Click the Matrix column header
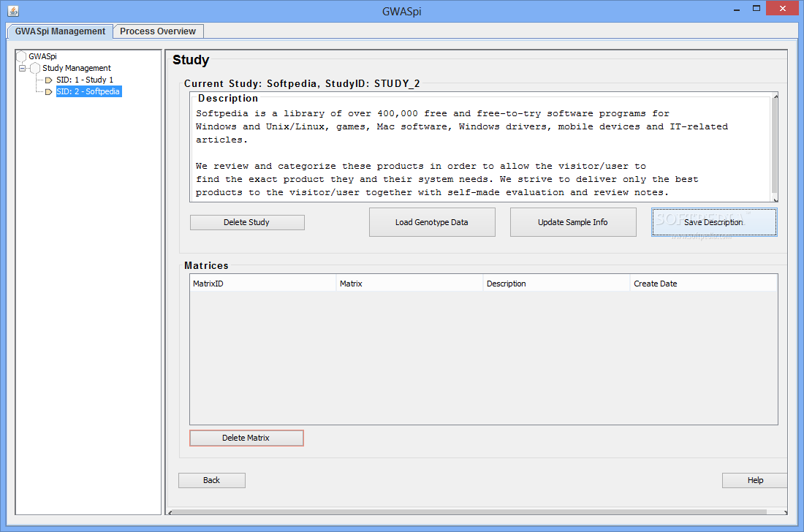This screenshot has height=532, width=804. [409, 284]
